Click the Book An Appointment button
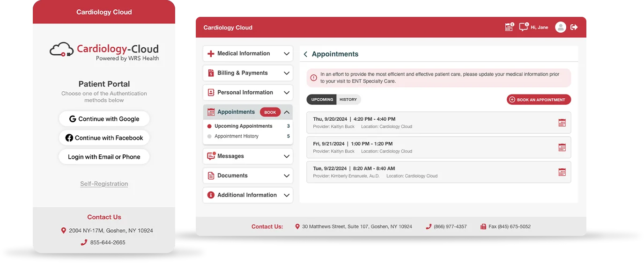Screen dimensions: 644x263 [539, 100]
